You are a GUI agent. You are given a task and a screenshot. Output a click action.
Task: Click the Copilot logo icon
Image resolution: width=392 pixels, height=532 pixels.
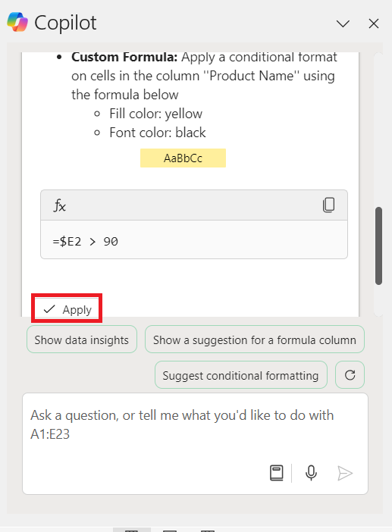17,22
